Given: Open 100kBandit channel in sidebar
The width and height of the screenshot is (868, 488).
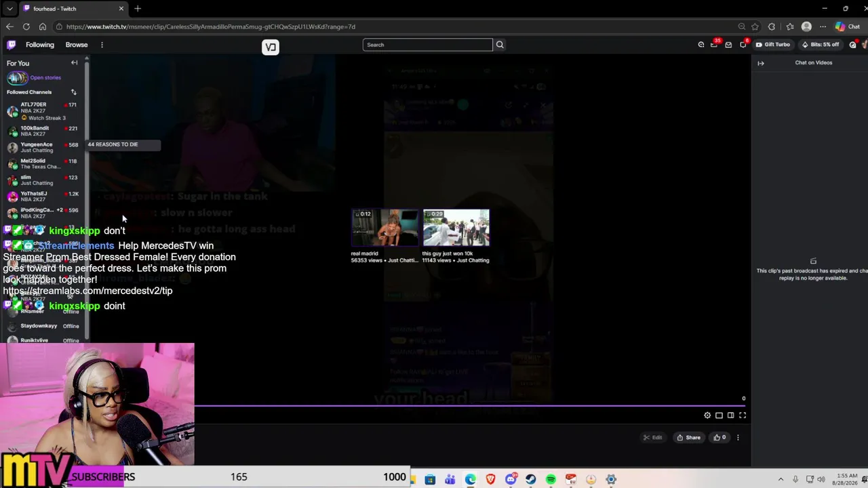Looking at the screenshot, I should pos(42,131).
